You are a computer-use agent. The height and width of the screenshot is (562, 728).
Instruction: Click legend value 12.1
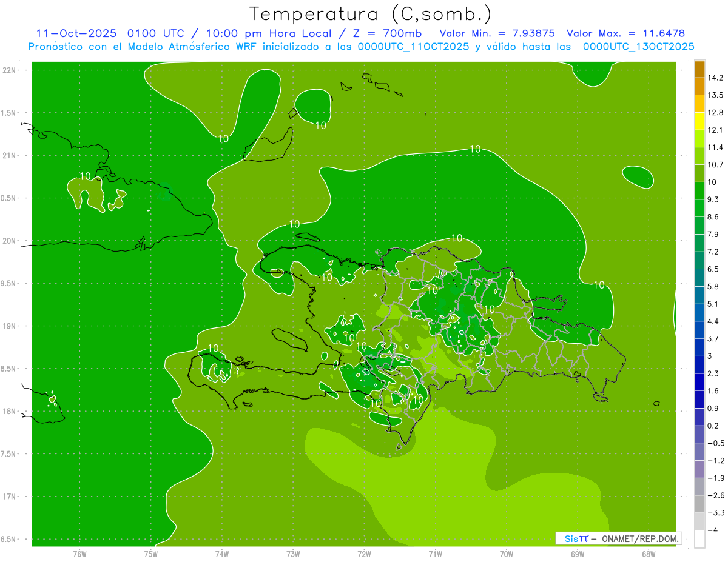point(715,130)
